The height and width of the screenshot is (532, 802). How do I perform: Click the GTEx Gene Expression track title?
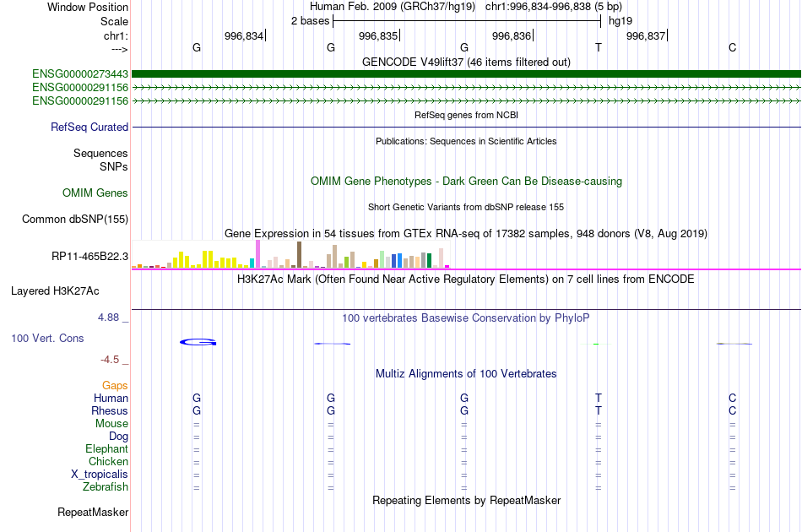click(466, 234)
